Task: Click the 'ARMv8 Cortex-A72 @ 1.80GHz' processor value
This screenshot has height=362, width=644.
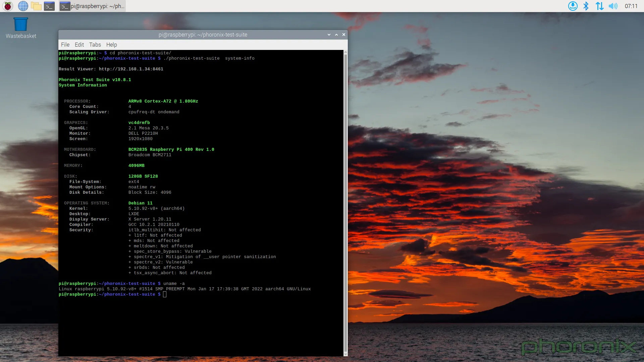Action: pos(163,101)
